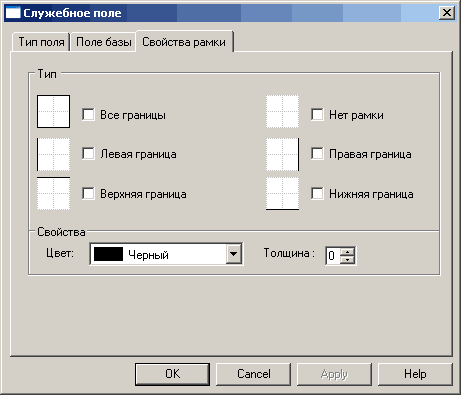This screenshot has width=461, height=395.
Task: Decrease Толщина with the down spinner arrow
Action: coord(348,260)
